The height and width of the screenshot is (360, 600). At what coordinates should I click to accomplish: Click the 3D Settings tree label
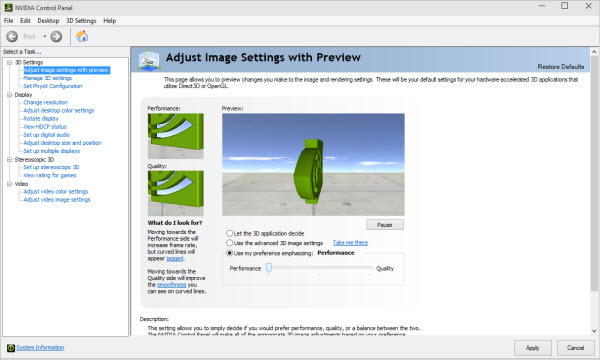(x=29, y=62)
